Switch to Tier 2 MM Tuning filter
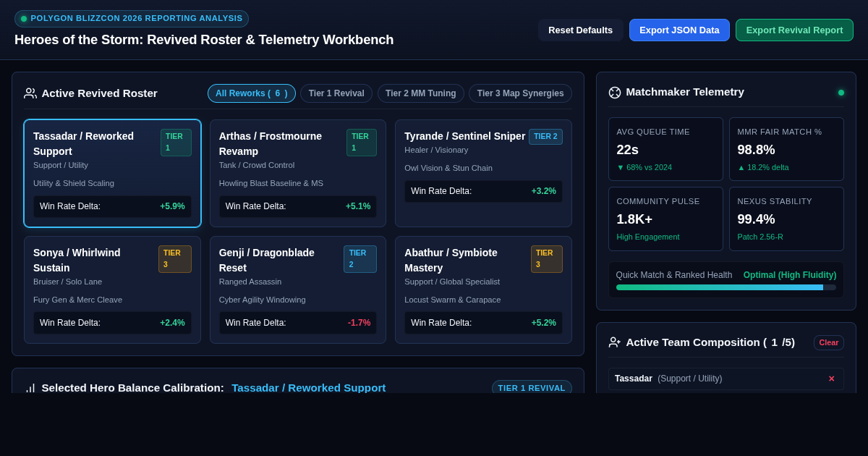 pos(421,93)
